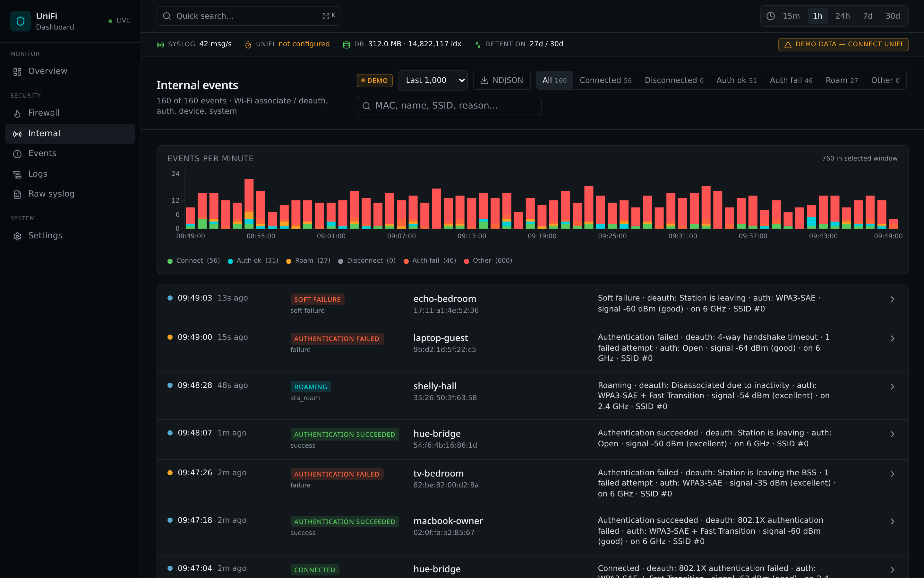The image size is (924, 578).
Task: Click the DEMO DATA — CONNECT UNIFI banner
Action: click(x=843, y=44)
